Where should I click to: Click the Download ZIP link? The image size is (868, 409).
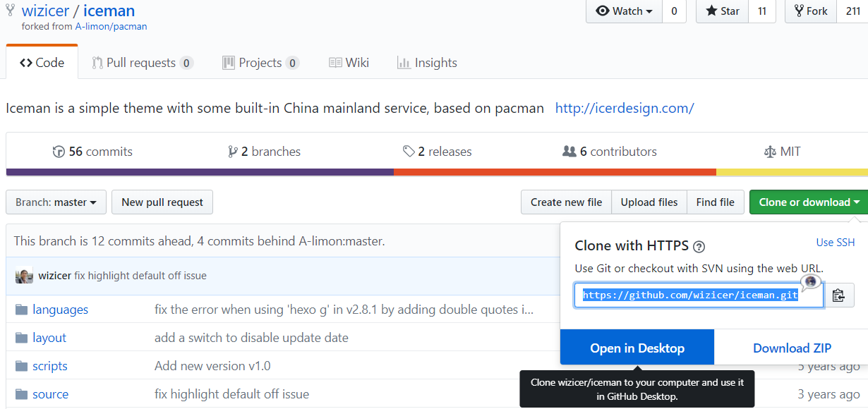click(792, 348)
